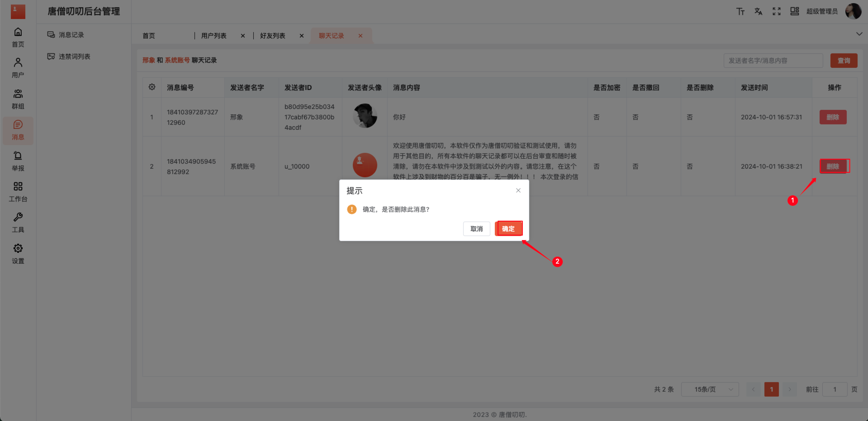Image resolution: width=868 pixels, height=421 pixels.
Task: Open the 15条/页 page size dropdown
Action: click(x=709, y=389)
